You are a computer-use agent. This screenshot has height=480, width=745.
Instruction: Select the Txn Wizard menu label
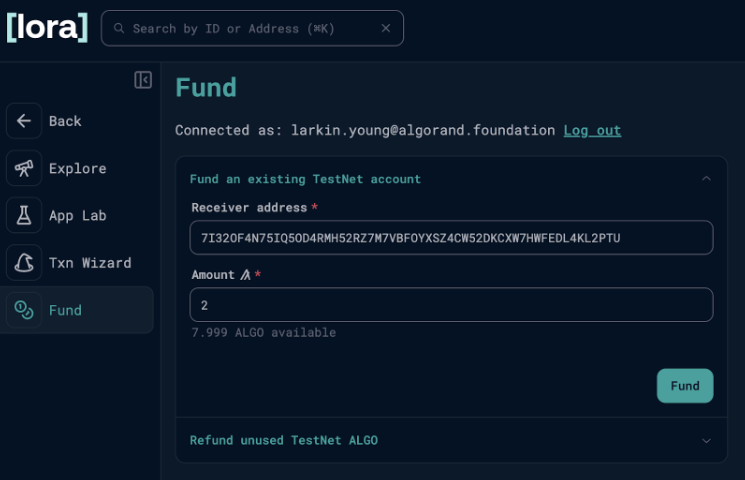click(x=90, y=263)
